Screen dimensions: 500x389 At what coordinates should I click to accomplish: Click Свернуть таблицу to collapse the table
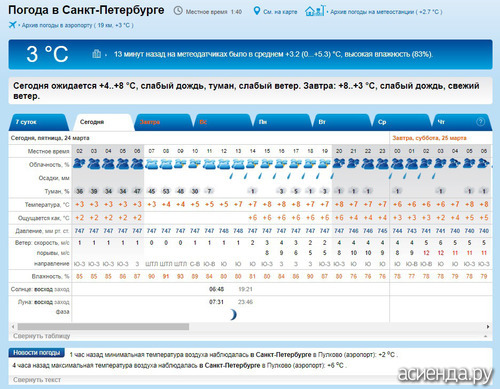[41, 336]
